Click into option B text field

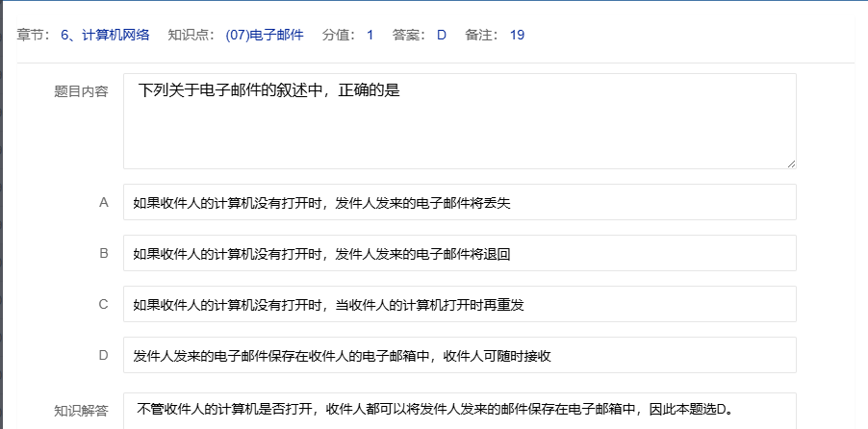tap(459, 254)
